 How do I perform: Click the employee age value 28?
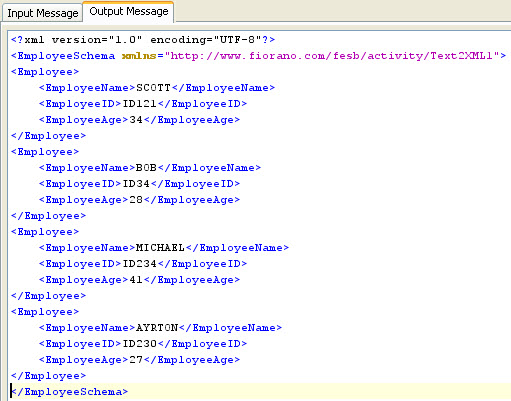(136, 200)
